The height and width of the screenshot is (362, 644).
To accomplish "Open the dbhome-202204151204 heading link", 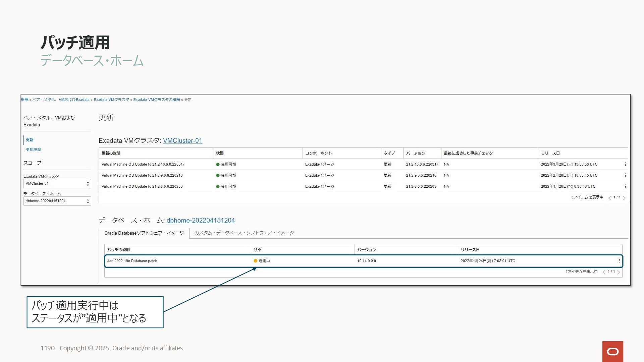I will (x=201, y=221).
